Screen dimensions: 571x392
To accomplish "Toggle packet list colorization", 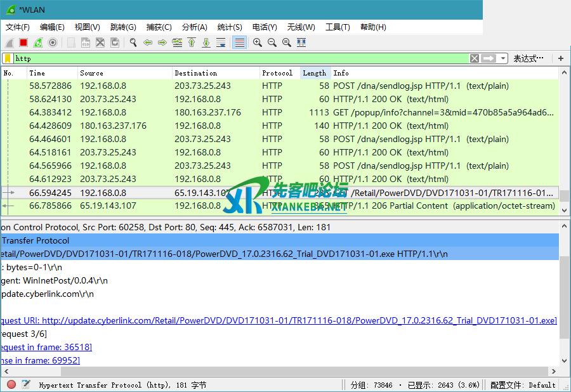I will point(239,42).
